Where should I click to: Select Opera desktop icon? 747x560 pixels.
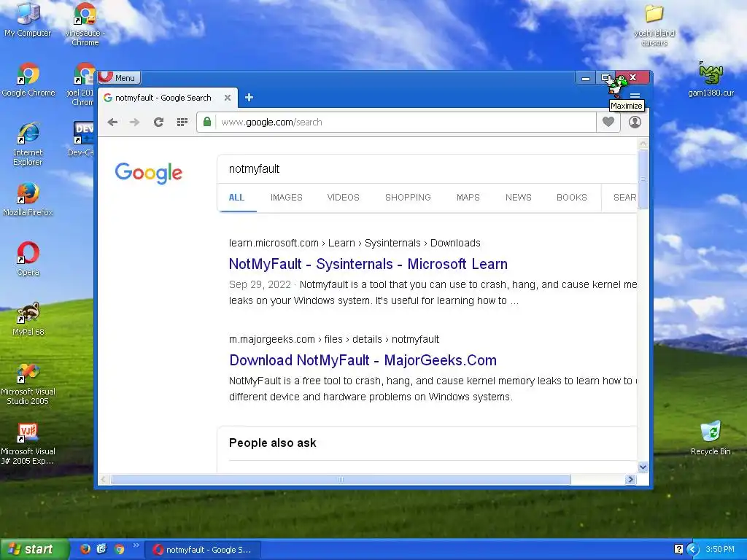coord(28,259)
